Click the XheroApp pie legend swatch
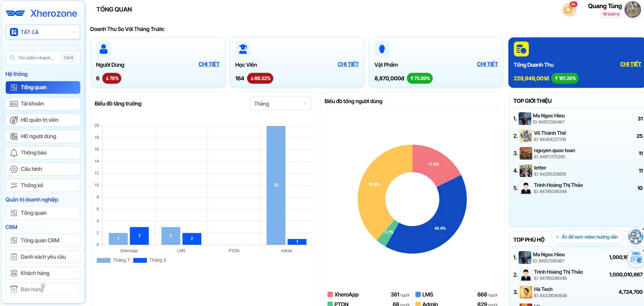The height and width of the screenshot is (306, 644). tap(330, 294)
